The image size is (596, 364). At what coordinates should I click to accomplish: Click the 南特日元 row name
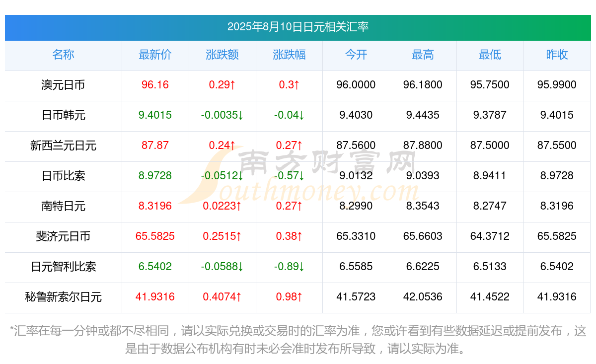click(x=63, y=206)
